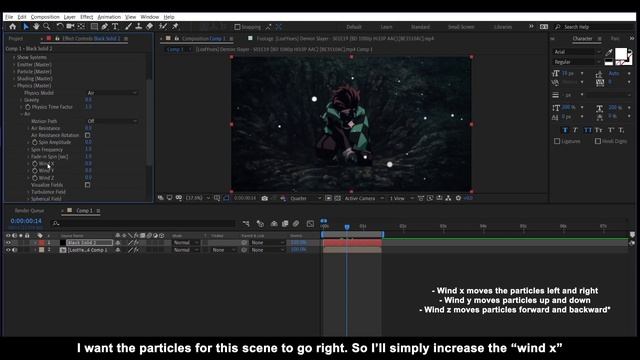This screenshot has height=360, width=640.
Task: Open the Quarter resolution dropdown
Action: point(305,198)
